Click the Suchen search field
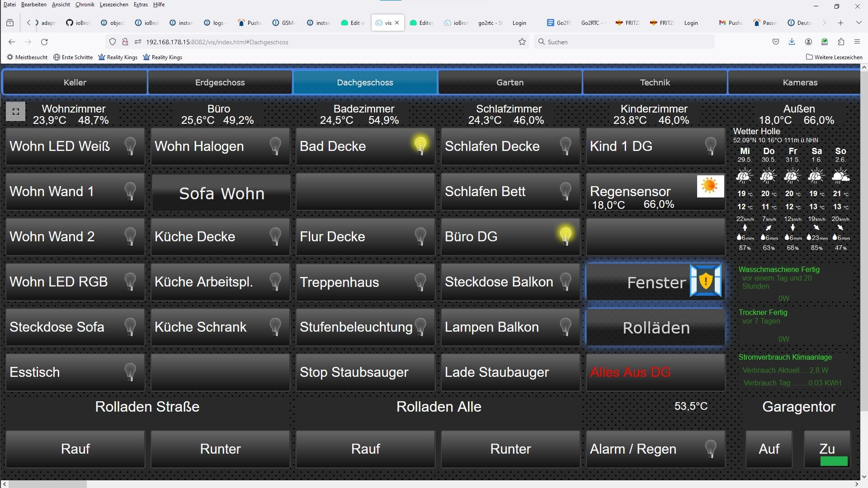Image resolution: width=868 pixels, height=488 pixels. point(624,42)
